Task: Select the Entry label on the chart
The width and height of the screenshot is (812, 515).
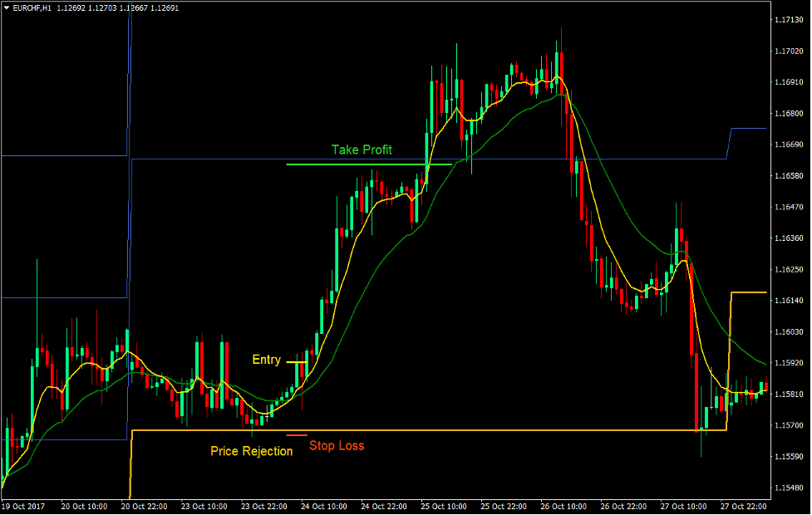Action: click(266, 360)
